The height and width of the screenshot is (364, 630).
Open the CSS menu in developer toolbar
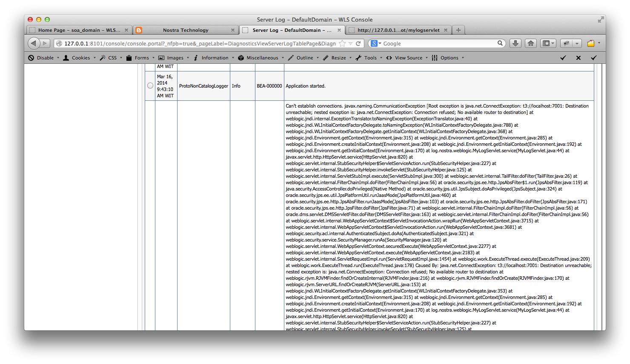click(x=111, y=58)
